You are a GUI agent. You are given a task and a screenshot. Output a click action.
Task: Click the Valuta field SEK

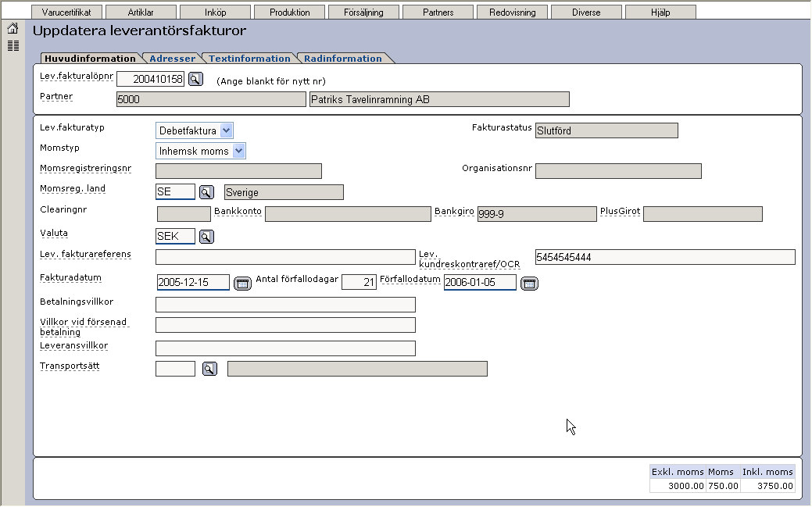coord(176,236)
